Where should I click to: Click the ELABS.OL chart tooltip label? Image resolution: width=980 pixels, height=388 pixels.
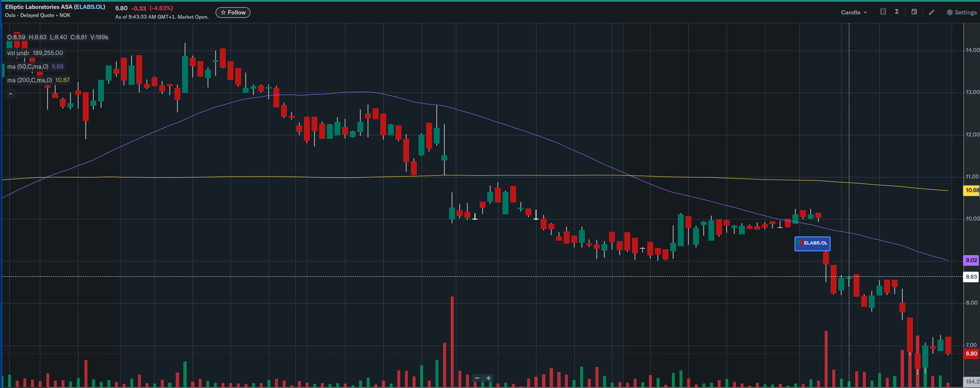pos(812,243)
